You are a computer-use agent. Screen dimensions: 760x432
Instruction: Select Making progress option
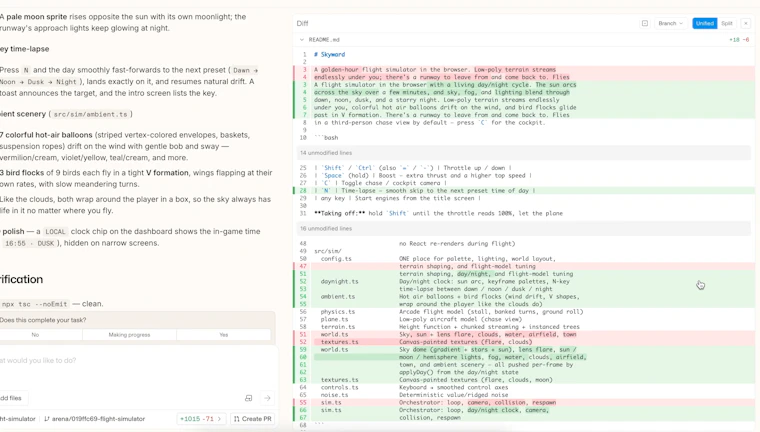[x=129, y=335]
